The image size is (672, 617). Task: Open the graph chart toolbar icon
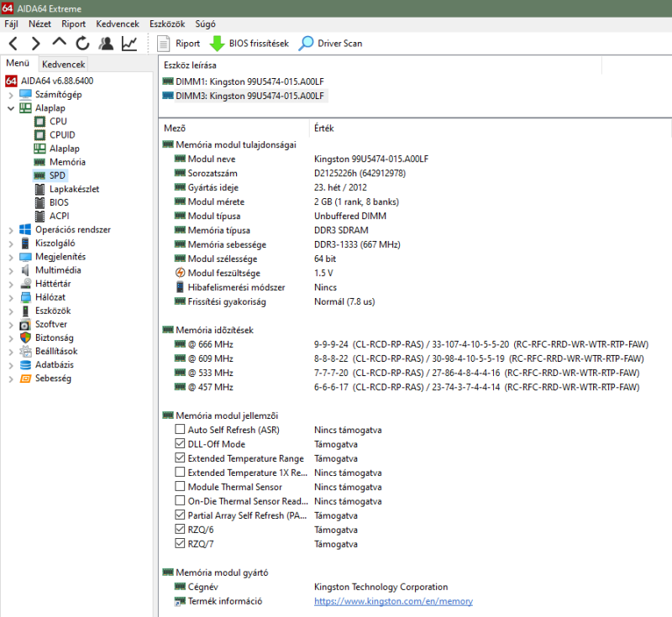[x=129, y=44]
